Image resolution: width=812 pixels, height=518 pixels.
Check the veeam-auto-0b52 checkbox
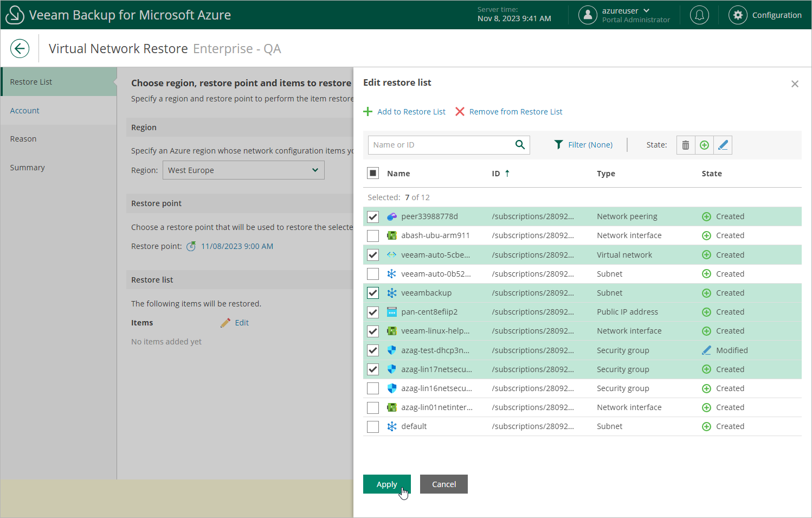[373, 274]
